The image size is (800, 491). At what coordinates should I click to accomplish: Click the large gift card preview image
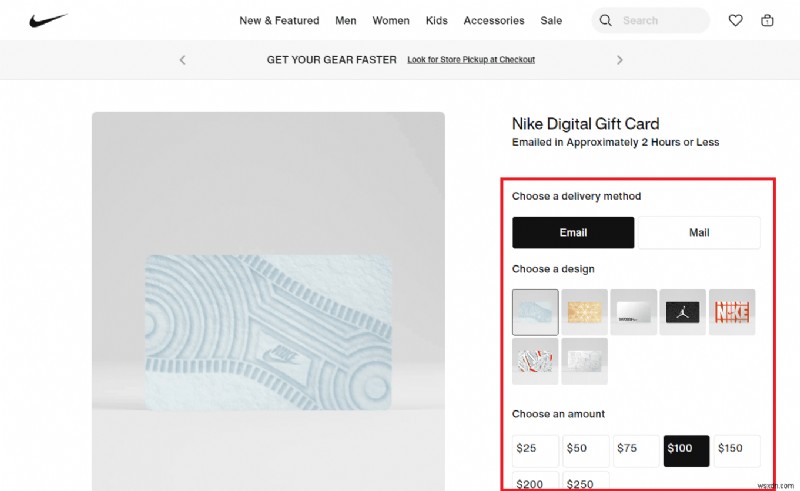coord(268,301)
